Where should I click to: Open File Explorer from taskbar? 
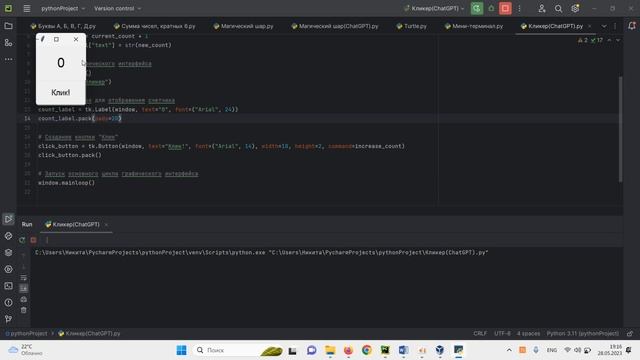tap(330, 350)
